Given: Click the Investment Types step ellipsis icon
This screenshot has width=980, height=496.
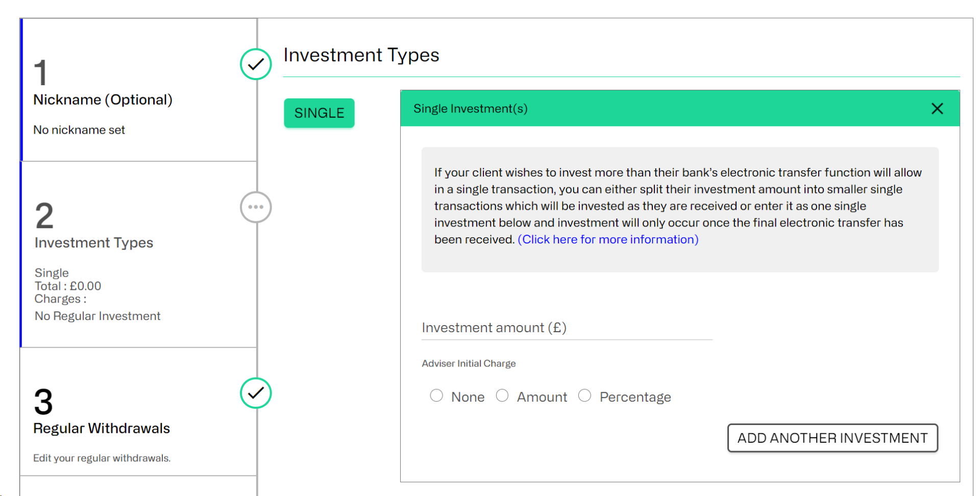Looking at the screenshot, I should (x=256, y=207).
